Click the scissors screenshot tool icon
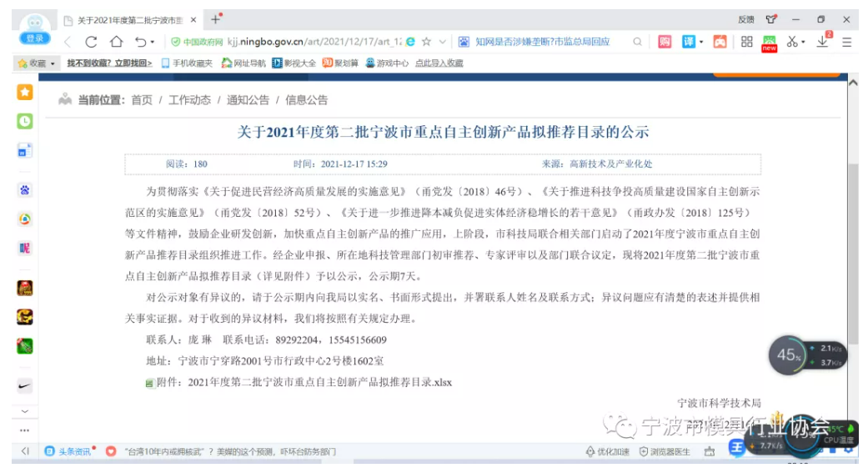This screenshot has width=868, height=473. coord(791,42)
